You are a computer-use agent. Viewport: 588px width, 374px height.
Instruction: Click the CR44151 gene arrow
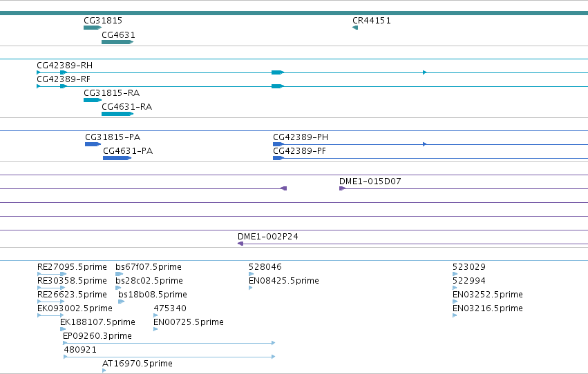tap(355, 28)
